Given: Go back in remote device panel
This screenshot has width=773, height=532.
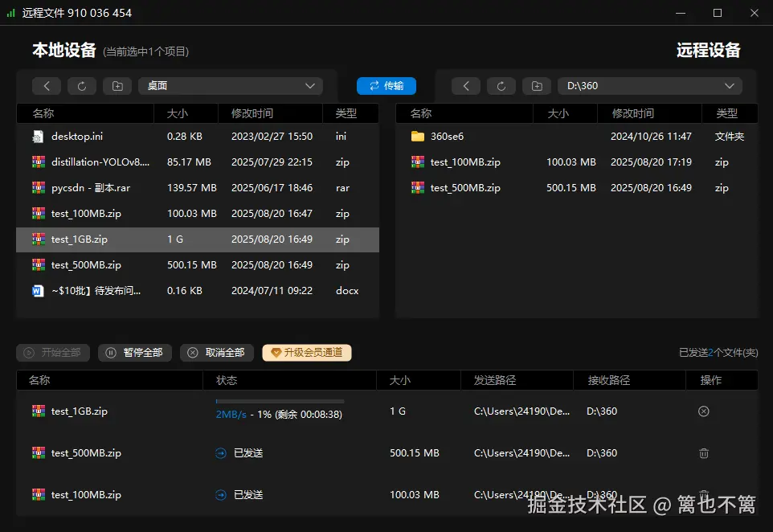Looking at the screenshot, I should coord(466,86).
